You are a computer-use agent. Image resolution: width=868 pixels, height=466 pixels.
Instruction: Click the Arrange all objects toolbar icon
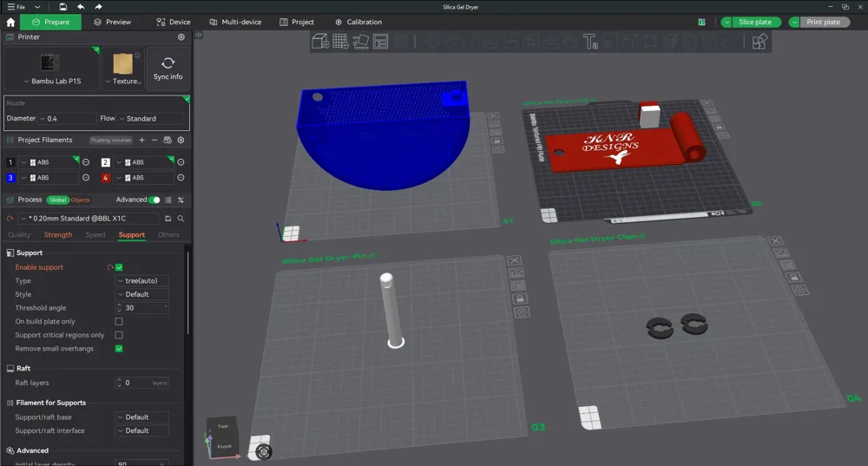(381, 42)
